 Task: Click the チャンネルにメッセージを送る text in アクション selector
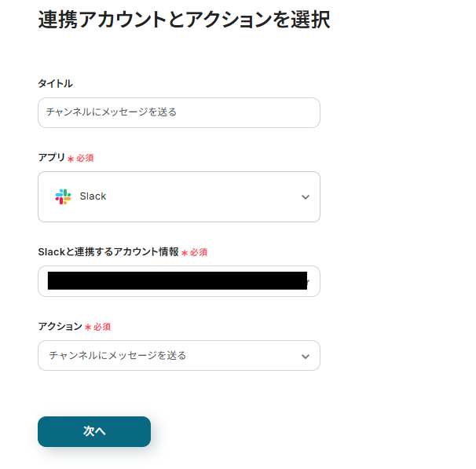pos(118,355)
